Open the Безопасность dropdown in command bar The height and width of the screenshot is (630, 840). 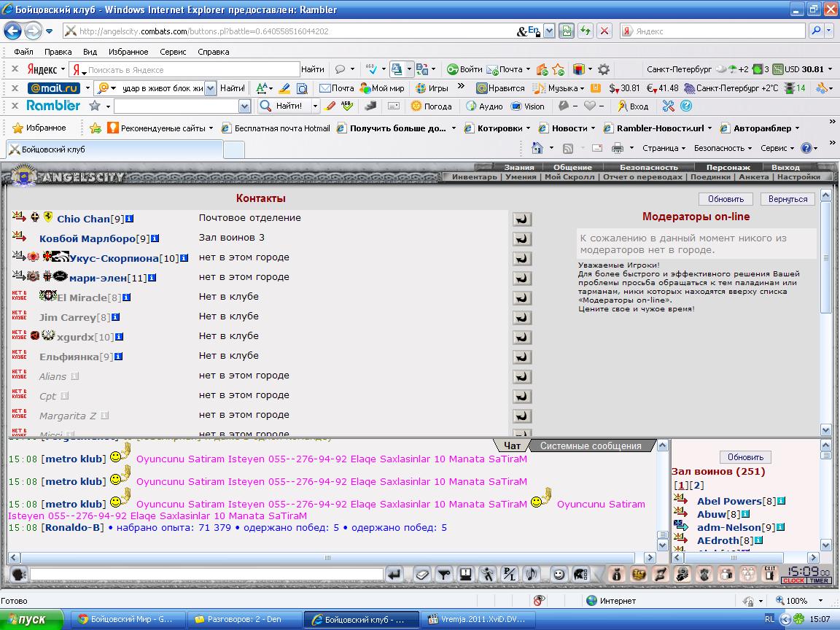(x=723, y=148)
